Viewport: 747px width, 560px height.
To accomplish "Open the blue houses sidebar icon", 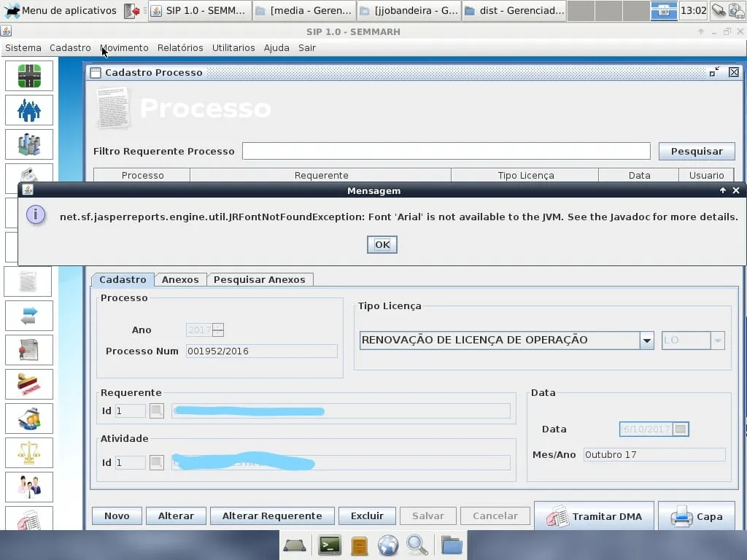I will pos(29,110).
